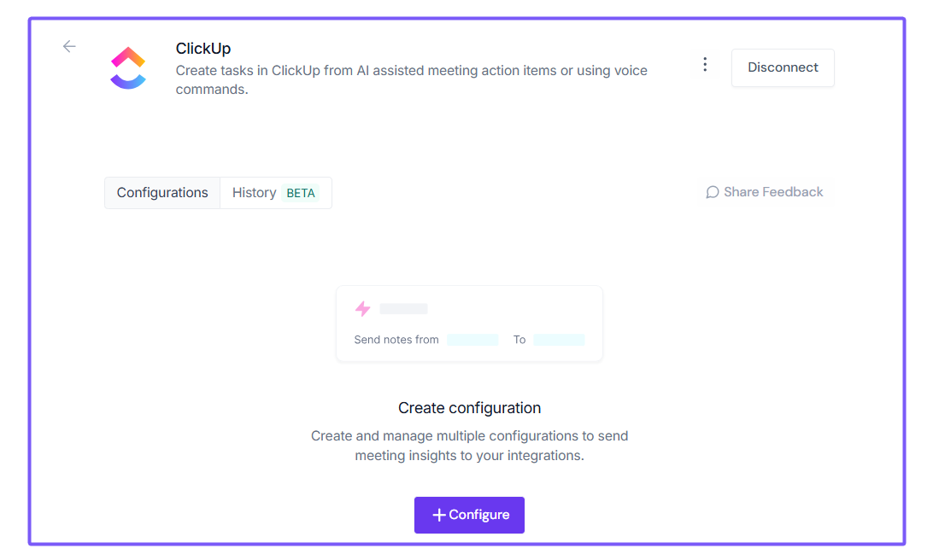This screenshot has height=560, width=939.
Task: Click the ClickUp logo
Action: (128, 68)
